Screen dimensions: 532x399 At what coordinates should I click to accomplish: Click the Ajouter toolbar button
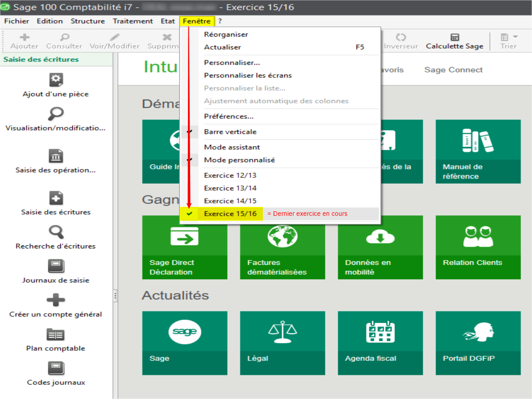pyautogui.click(x=24, y=41)
